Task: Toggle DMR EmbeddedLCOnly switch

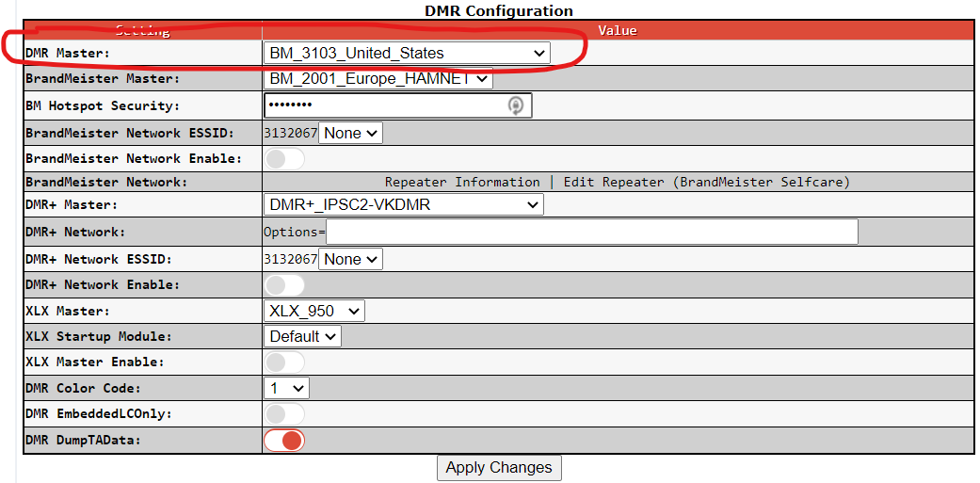Action: click(284, 413)
